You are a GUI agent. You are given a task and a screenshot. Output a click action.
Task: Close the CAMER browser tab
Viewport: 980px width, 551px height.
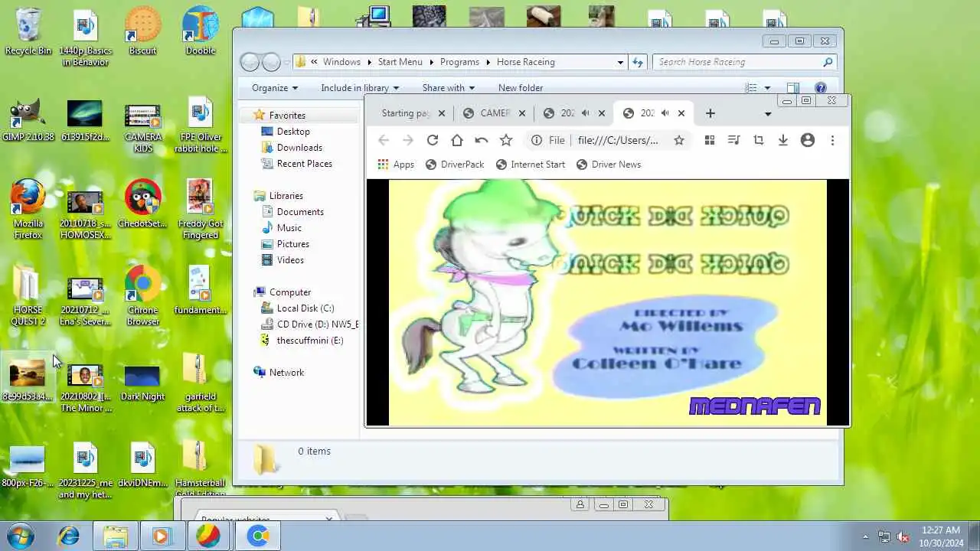pyautogui.click(x=522, y=113)
